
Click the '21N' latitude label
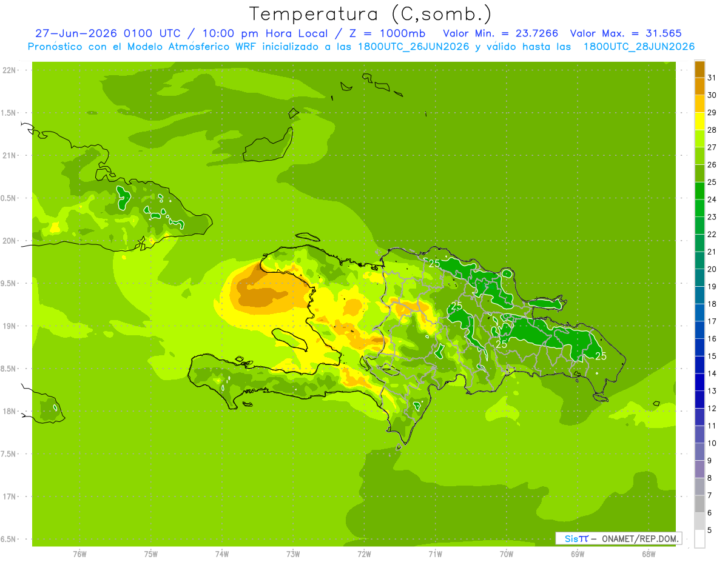pyautogui.click(x=9, y=155)
